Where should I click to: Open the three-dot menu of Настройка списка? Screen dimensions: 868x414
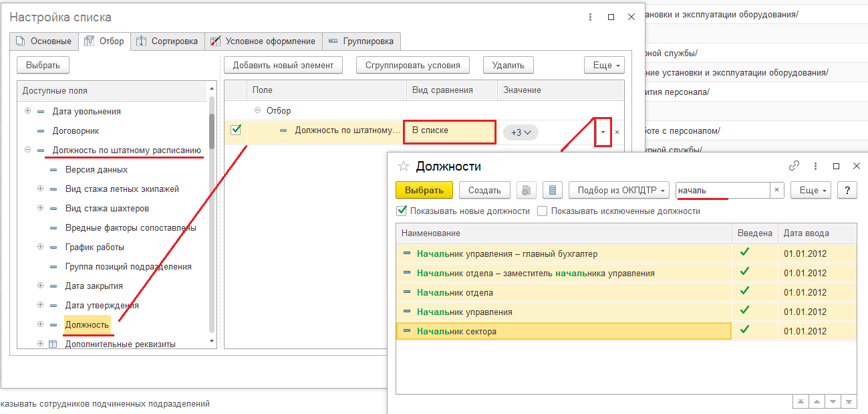point(590,17)
